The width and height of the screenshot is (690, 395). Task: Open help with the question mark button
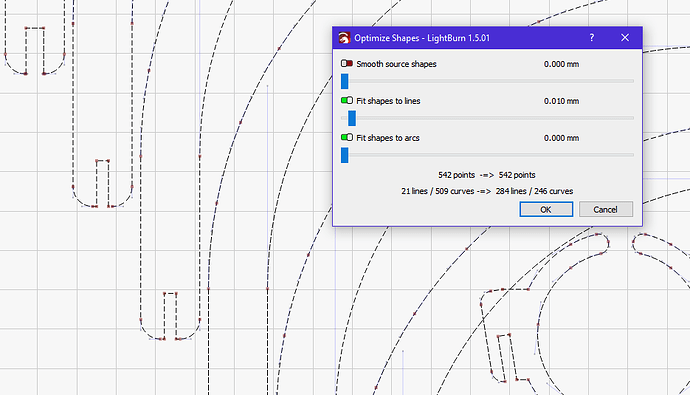tap(591, 38)
